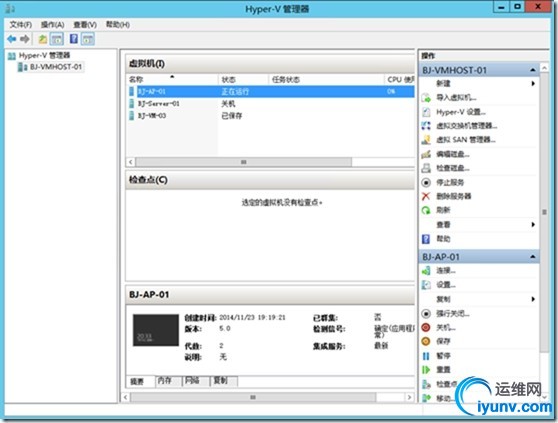Click the 虚拟机(I) section header
Viewport: 558px width, 423px height.
click(270, 64)
